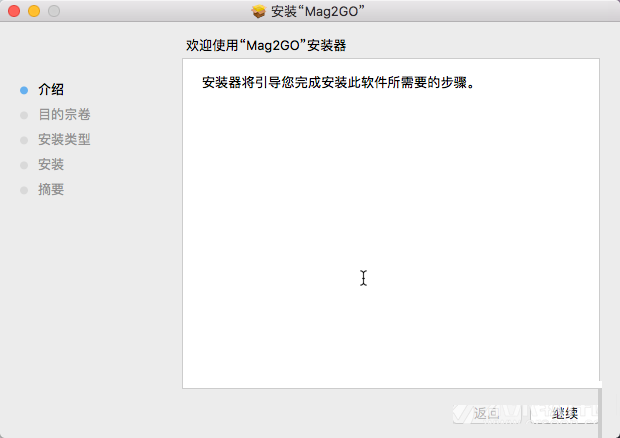Viewport: 620px width, 438px height.
Task: Select the 安装类型 step in sidebar
Action: coord(64,140)
